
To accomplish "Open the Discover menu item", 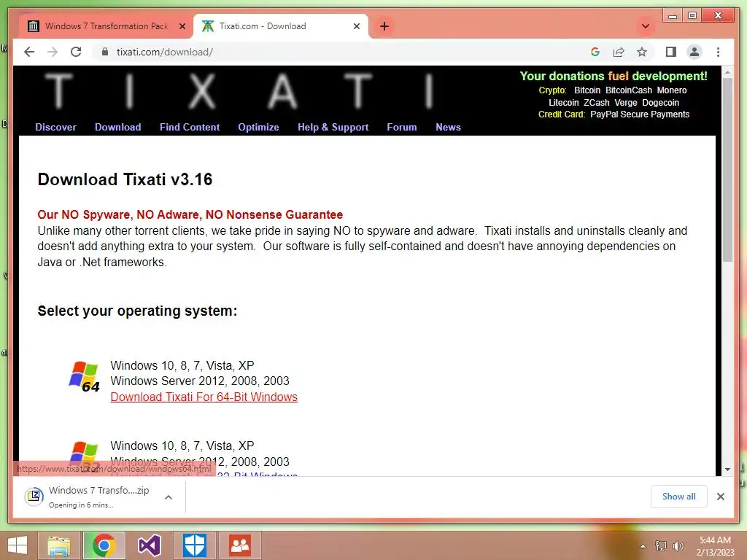I will click(55, 127).
